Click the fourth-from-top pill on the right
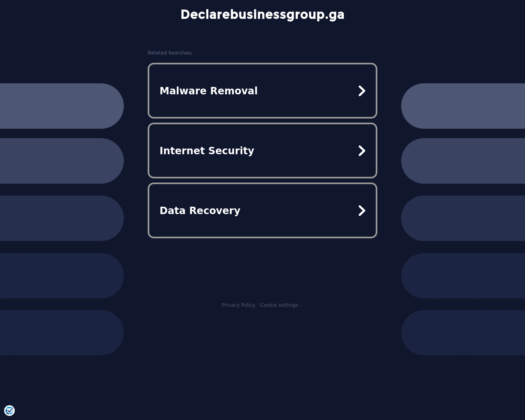The width and height of the screenshot is (525, 420). point(463,276)
